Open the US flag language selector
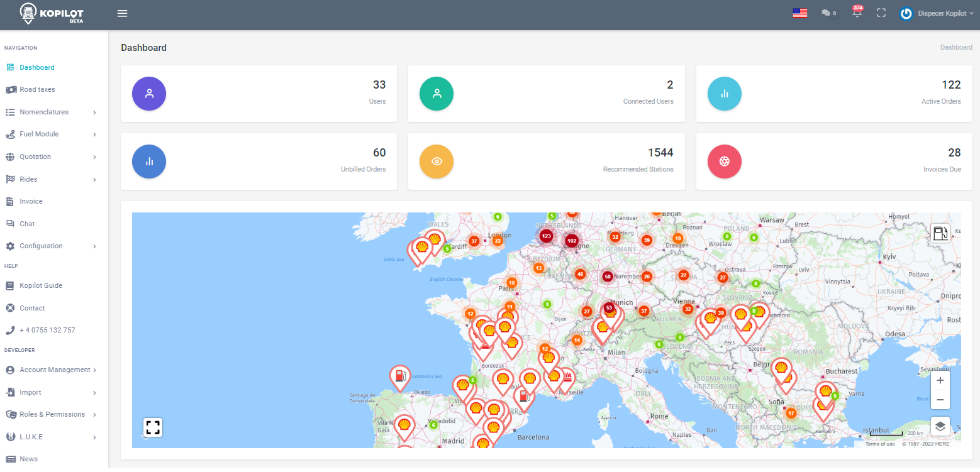 click(799, 13)
